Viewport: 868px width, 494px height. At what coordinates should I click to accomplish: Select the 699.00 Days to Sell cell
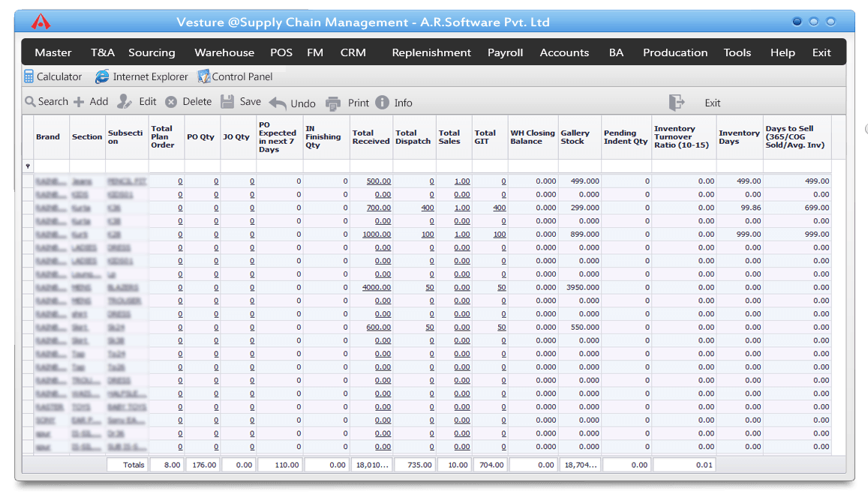797,208
